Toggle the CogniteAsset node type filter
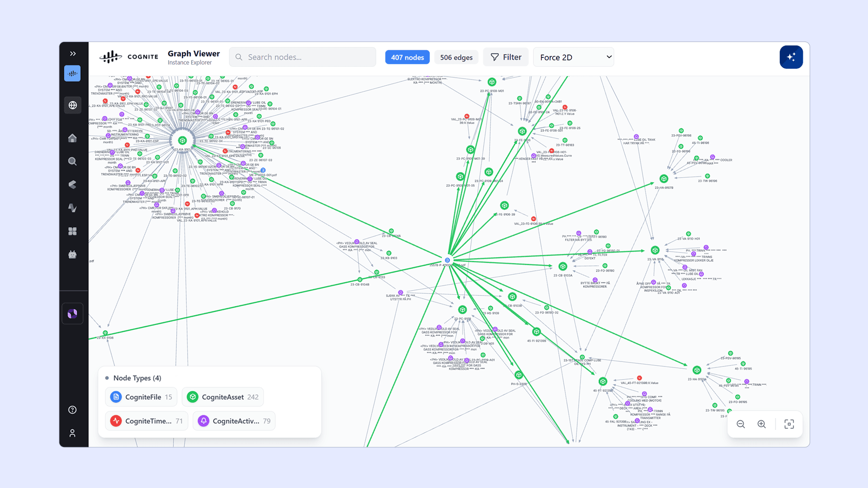The width and height of the screenshot is (868, 488). pyautogui.click(x=223, y=397)
